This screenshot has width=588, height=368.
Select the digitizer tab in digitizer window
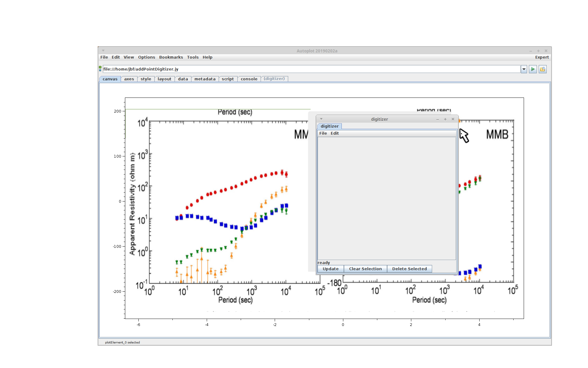click(x=330, y=126)
